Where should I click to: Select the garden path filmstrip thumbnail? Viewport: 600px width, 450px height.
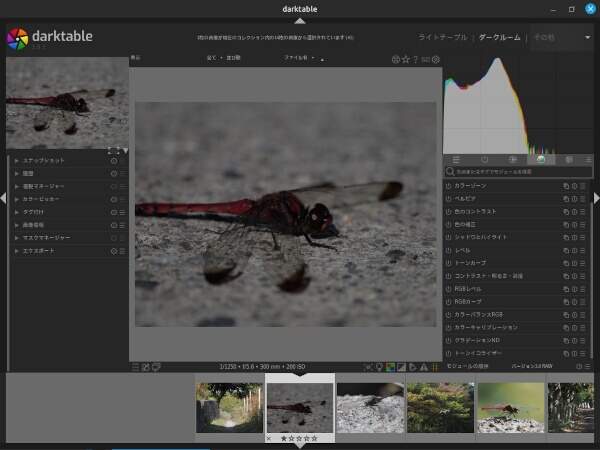pos(229,407)
